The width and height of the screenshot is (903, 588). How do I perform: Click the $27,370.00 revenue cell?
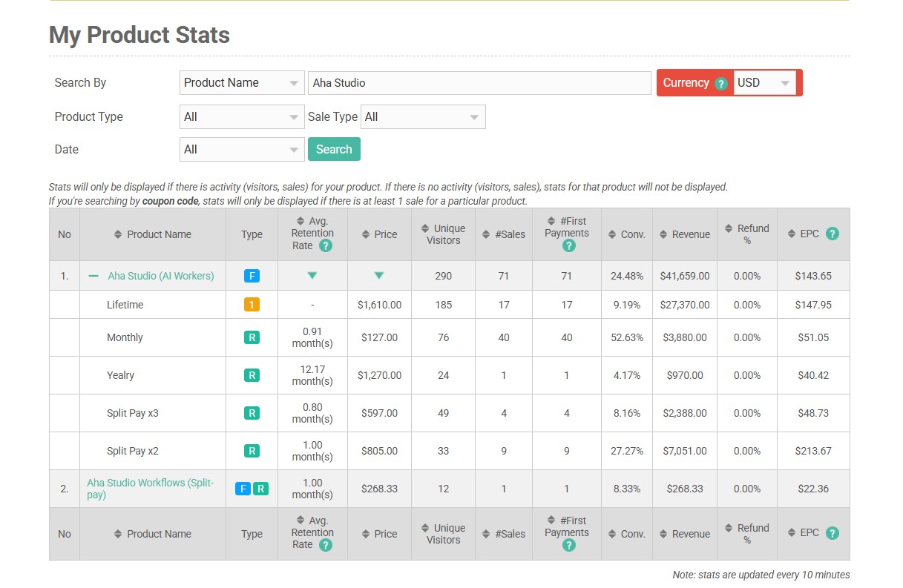[685, 305]
